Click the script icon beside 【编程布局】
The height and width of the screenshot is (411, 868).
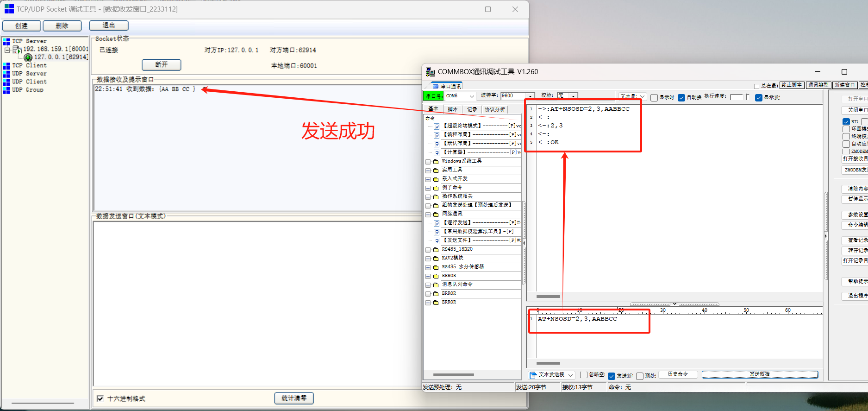coord(437,135)
